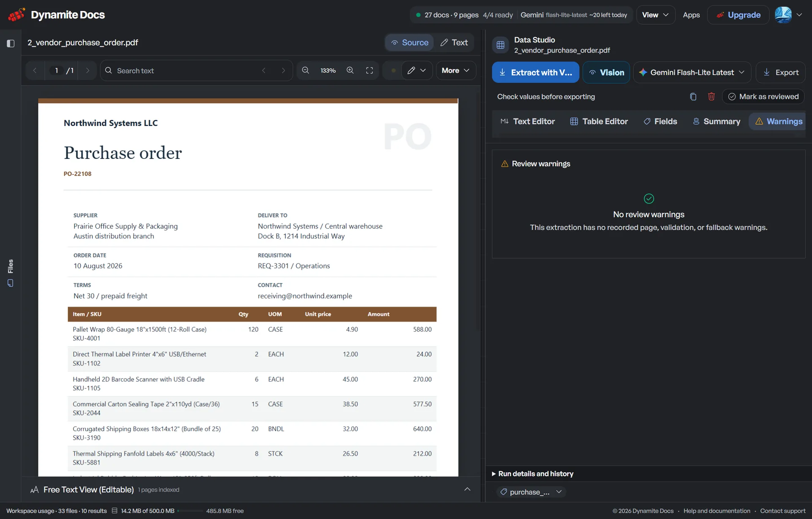The height and width of the screenshot is (519, 812).
Task: Click the zoom in magnifier icon
Action: (x=350, y=71)
